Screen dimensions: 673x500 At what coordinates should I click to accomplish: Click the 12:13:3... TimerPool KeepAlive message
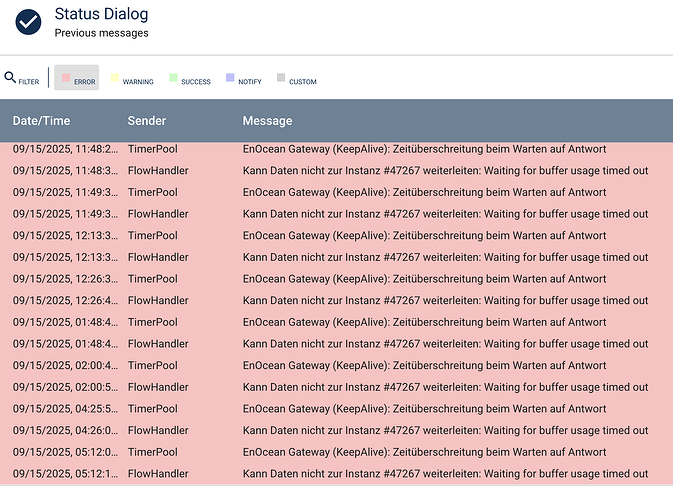point(424,236)
